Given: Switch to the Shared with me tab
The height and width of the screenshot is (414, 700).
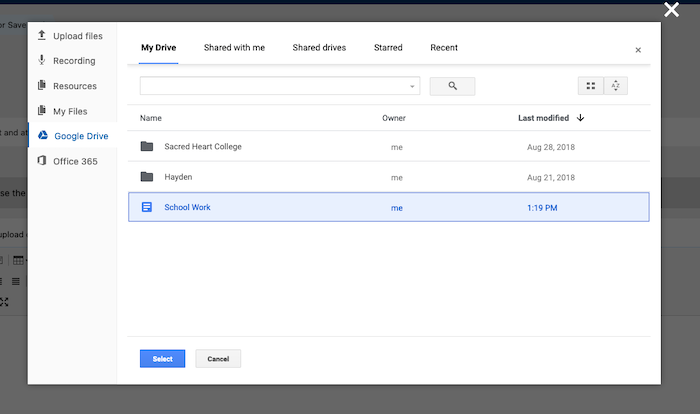Looking at the screenshot, I should tap(233, 48).
